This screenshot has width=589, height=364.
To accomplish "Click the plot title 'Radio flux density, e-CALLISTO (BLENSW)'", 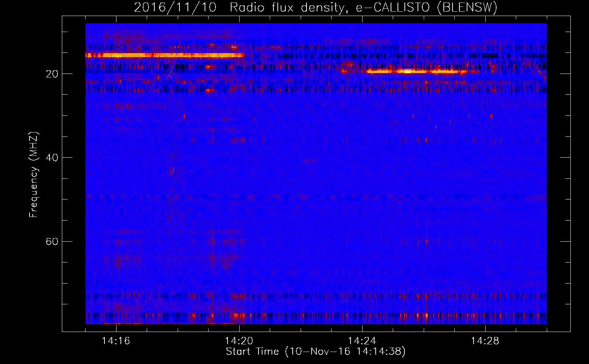I will pyautogui.click(x=363, y=7).
